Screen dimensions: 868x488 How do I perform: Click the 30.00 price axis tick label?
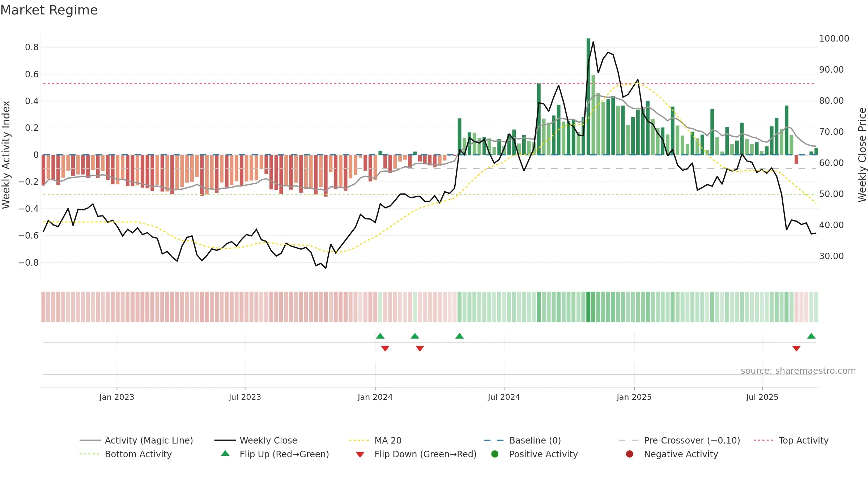tap(831, 256)
